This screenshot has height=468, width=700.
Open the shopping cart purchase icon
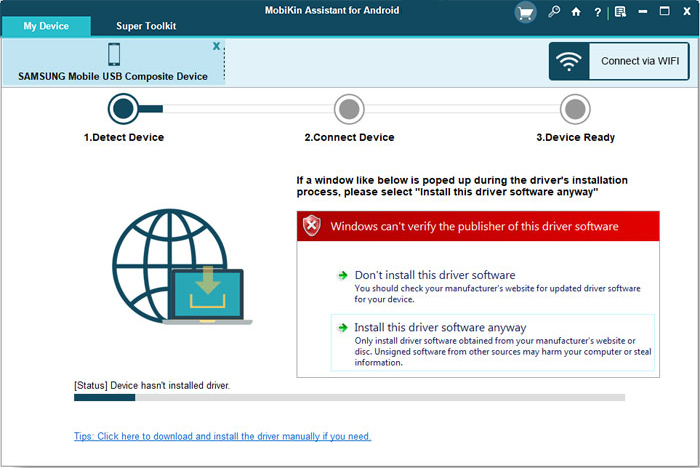(525, 13)
